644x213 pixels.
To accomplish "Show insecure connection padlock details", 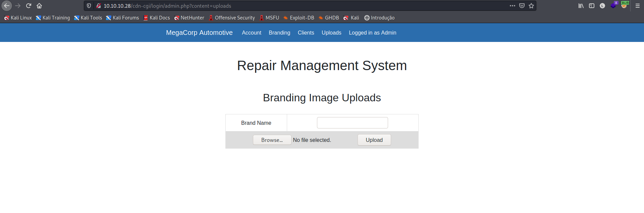I will [99, 6].
